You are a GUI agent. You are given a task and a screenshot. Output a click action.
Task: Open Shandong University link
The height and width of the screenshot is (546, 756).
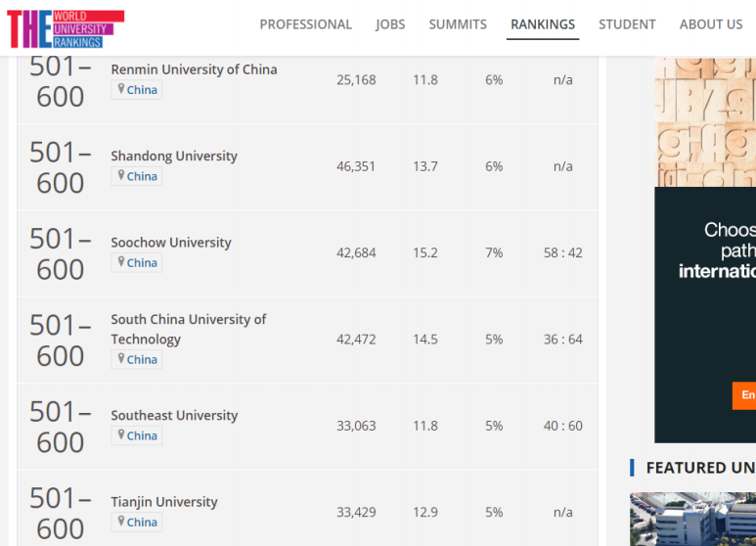174,156
